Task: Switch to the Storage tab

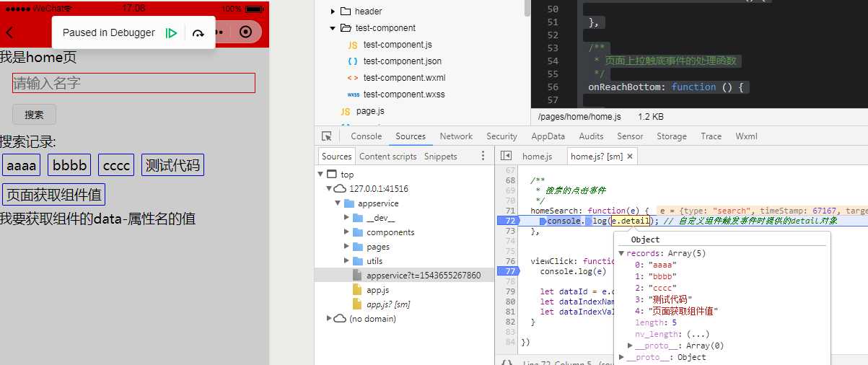Action: 672,136
